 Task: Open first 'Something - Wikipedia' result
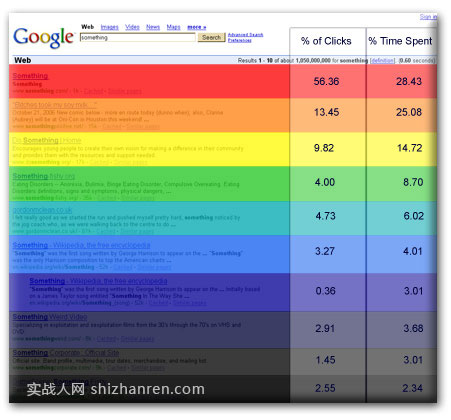(81, 245)
